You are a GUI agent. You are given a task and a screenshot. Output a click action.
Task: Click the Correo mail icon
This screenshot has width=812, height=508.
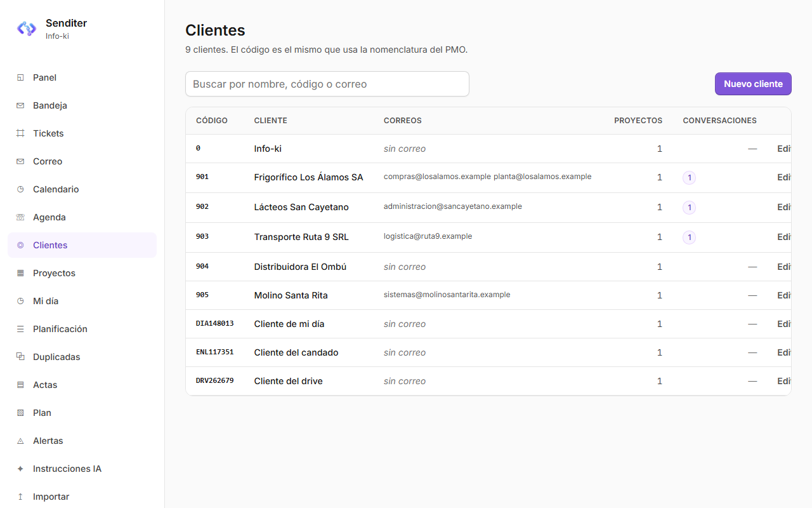20,161
